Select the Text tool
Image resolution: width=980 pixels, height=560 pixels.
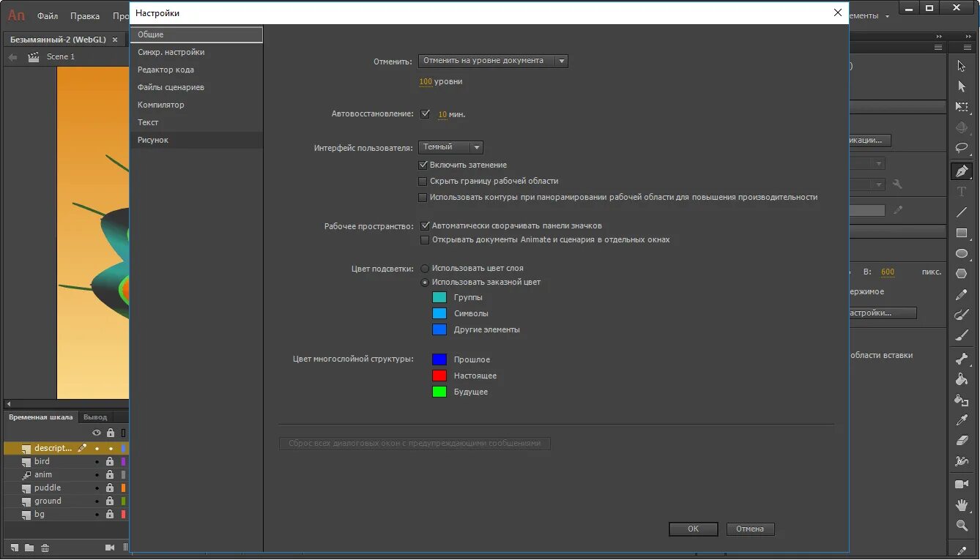(962, 192)
